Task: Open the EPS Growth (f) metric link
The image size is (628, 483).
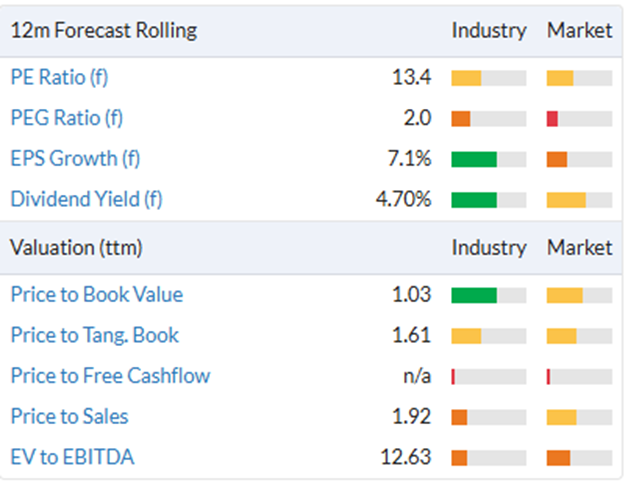Action: tap(75, 159)
